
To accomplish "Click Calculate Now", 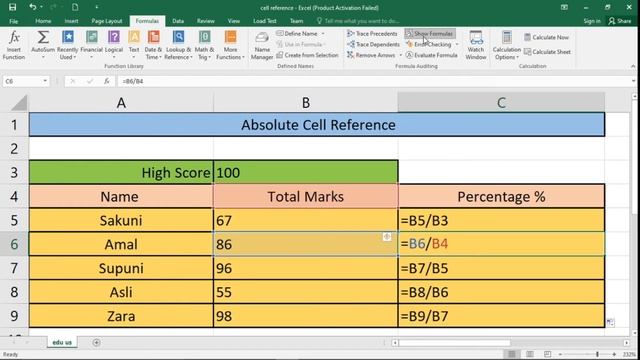I will (x=546, y=37).
